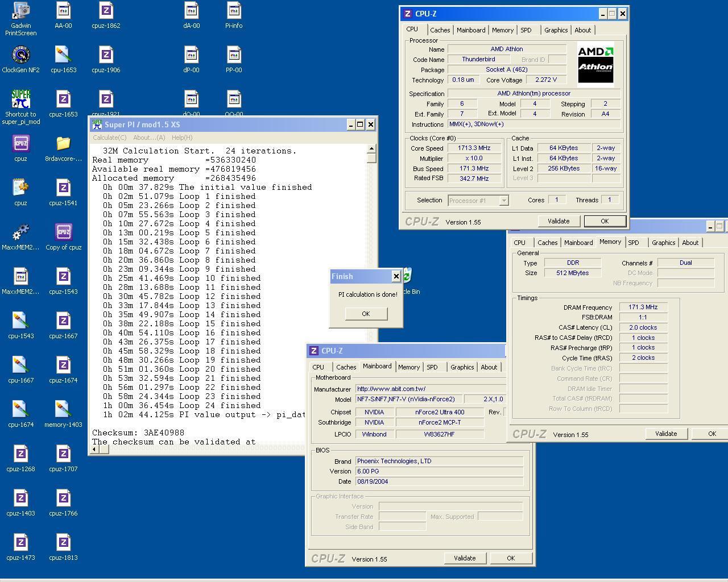
Task: Open Graphics tab in Mainboard CPU-Z window
Action: (462, 367)
